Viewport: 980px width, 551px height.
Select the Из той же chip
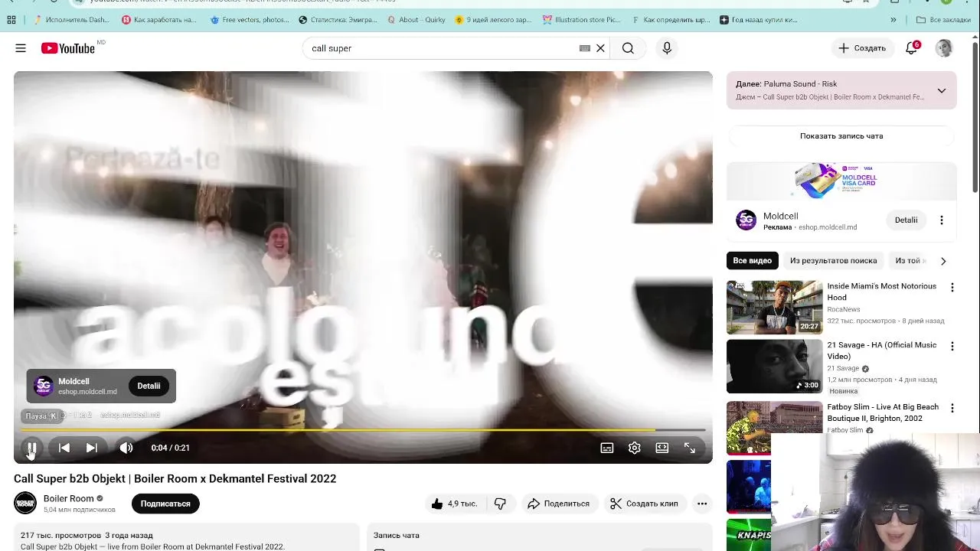pyautogui.click(x=910, y=261)
